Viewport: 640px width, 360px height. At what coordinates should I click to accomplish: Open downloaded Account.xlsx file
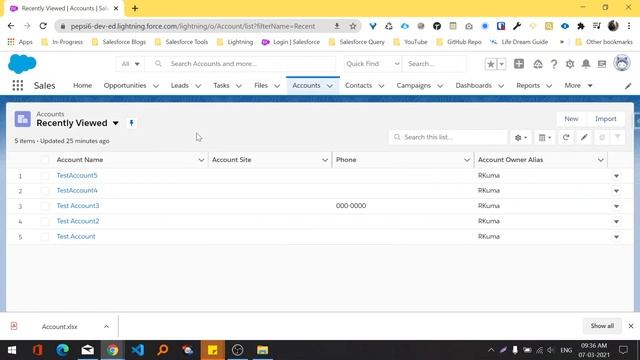(60, 327)
